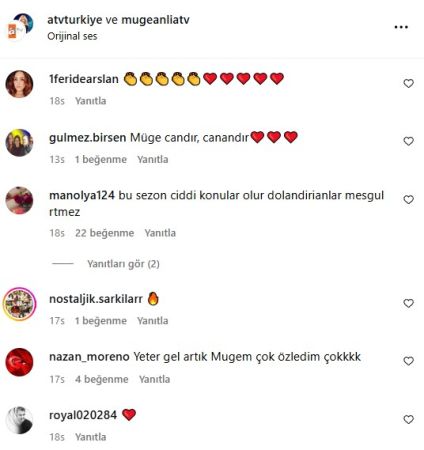This screenshot has width=424, height=450.
Task: Reply to manolya124's comment via Yanıtla
Action: click(160, 233)
